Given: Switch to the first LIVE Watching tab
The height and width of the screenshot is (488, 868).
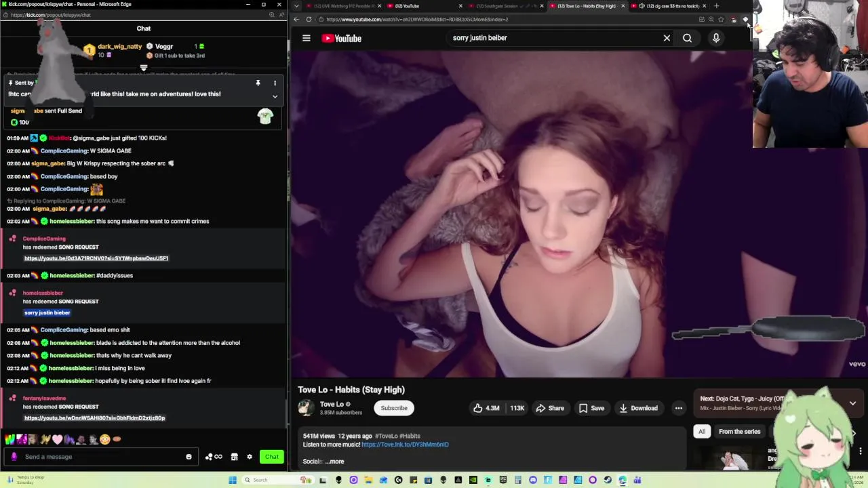Looking at the screenshot, I should (x=343, y=6).
